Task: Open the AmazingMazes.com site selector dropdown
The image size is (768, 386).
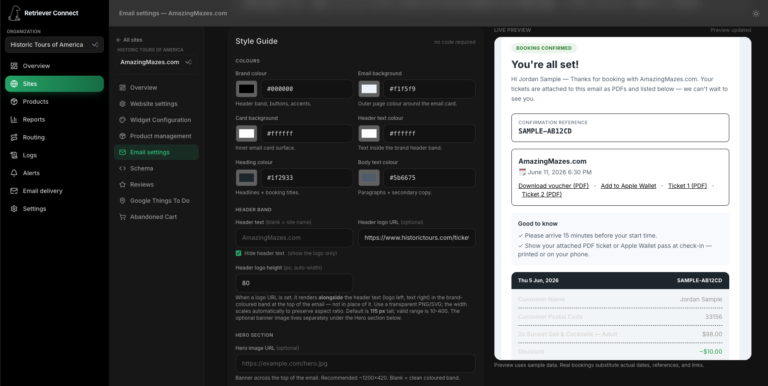Action: click(156, 62)
